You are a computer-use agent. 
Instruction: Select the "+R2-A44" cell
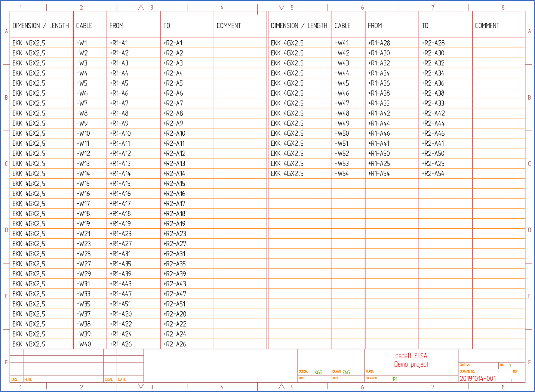coord(433,123)
